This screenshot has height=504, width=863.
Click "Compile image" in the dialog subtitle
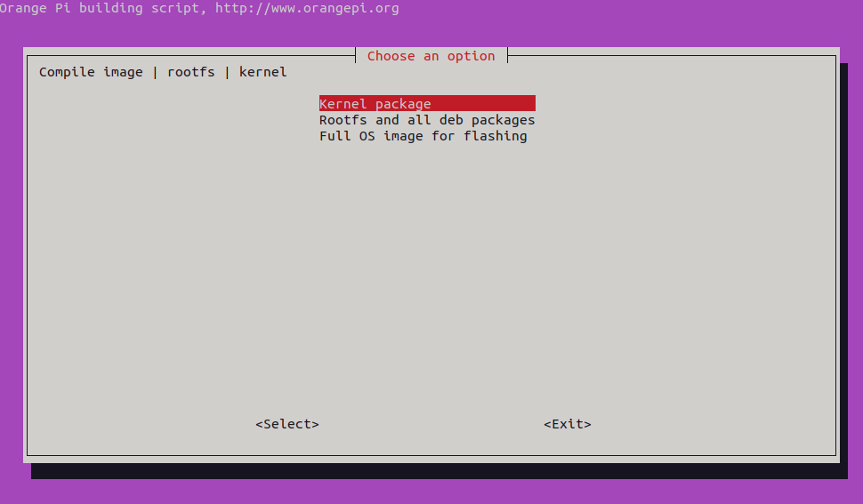[x=91, y=72]
